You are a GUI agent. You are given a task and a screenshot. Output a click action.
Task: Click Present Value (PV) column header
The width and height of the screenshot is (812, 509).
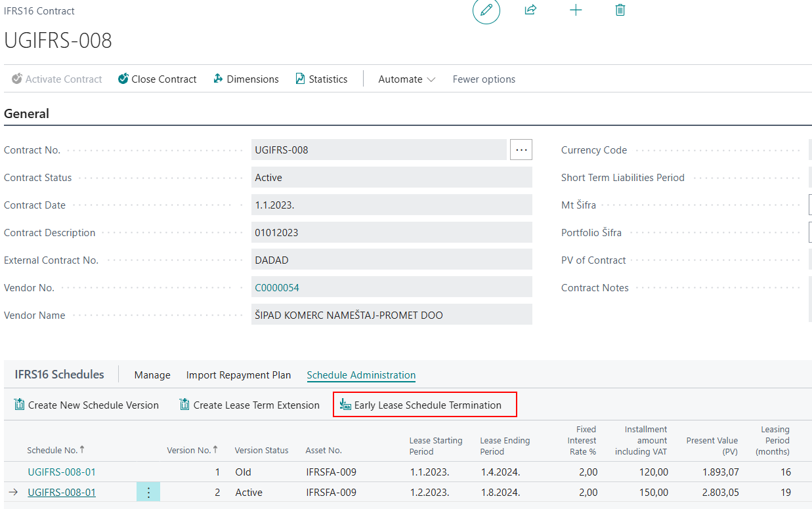click(712, 445)
